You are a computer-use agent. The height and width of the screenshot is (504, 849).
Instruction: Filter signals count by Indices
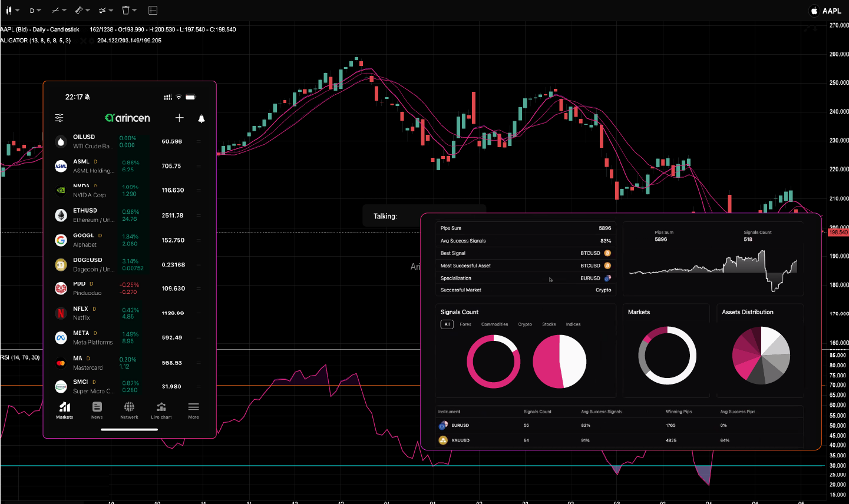click(x=573, y=324)
